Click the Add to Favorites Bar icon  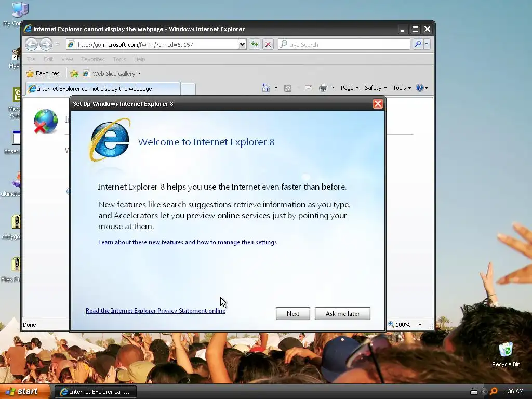pos(74,74)
